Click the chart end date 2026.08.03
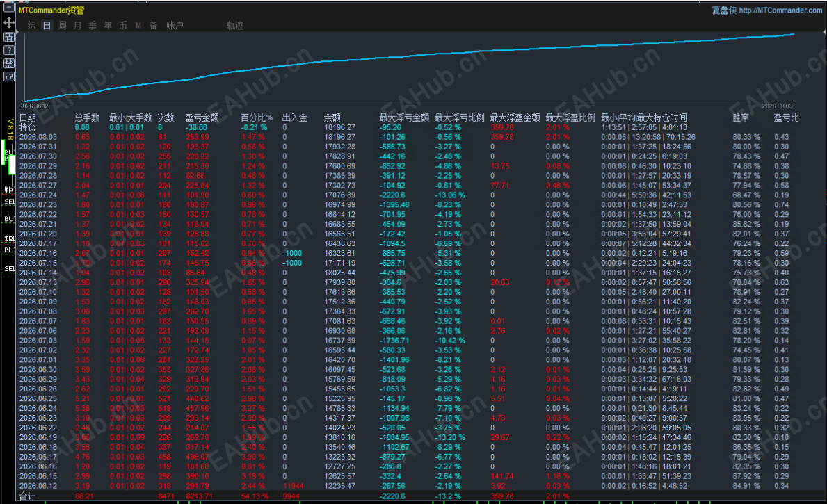 click(778, 106)
